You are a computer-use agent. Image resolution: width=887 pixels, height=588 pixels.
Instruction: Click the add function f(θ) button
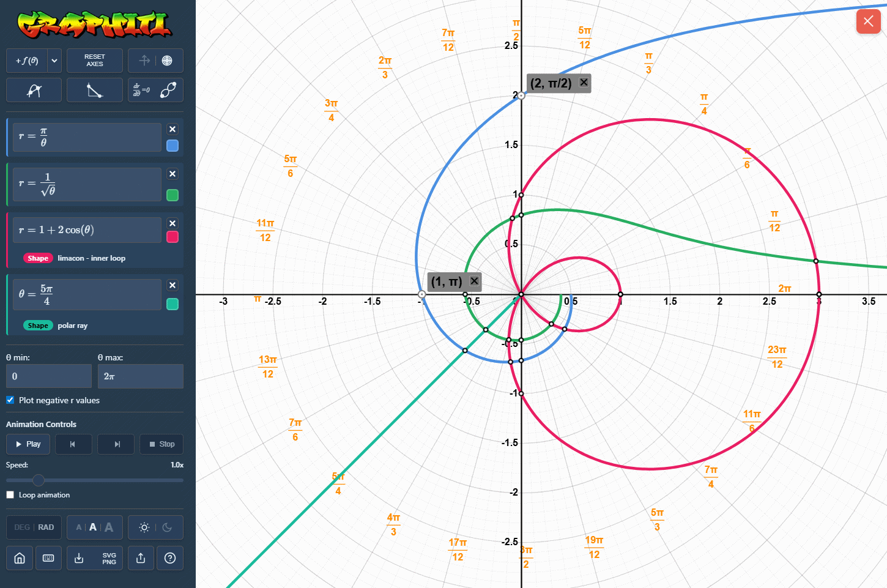click(27, 61)
